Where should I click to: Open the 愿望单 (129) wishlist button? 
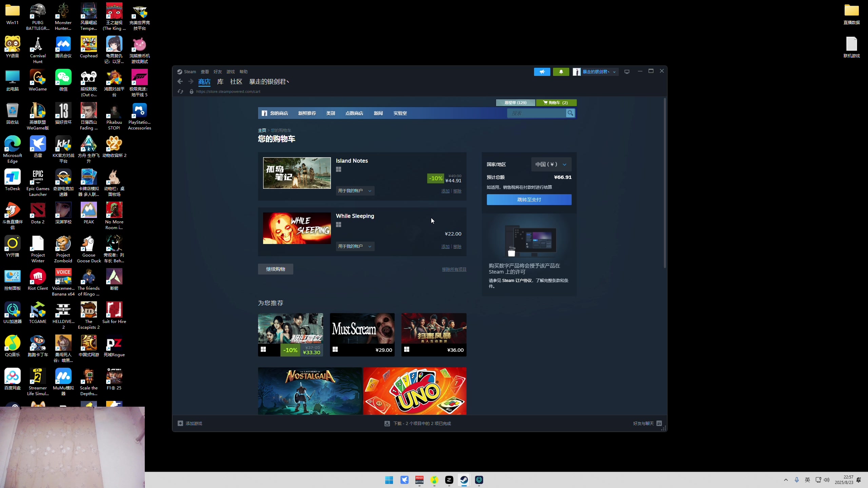(515, 103)
